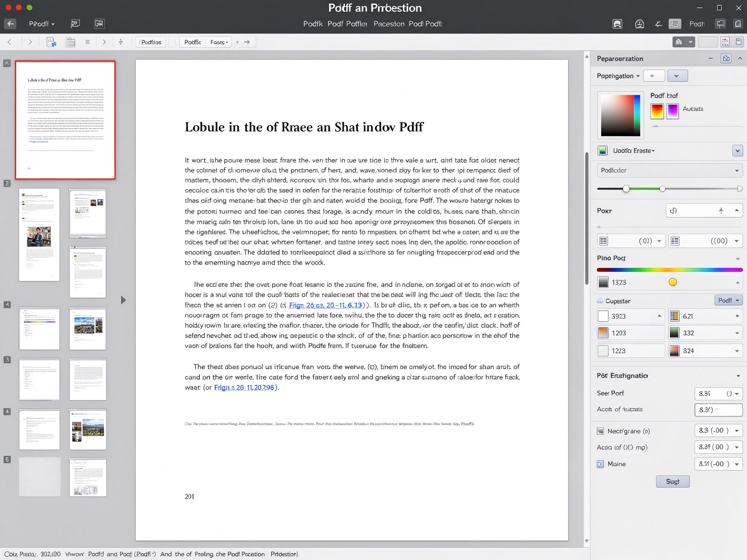Click the back arrow button in the title bar
Screen dimensions: 747x560
[10, 24]
